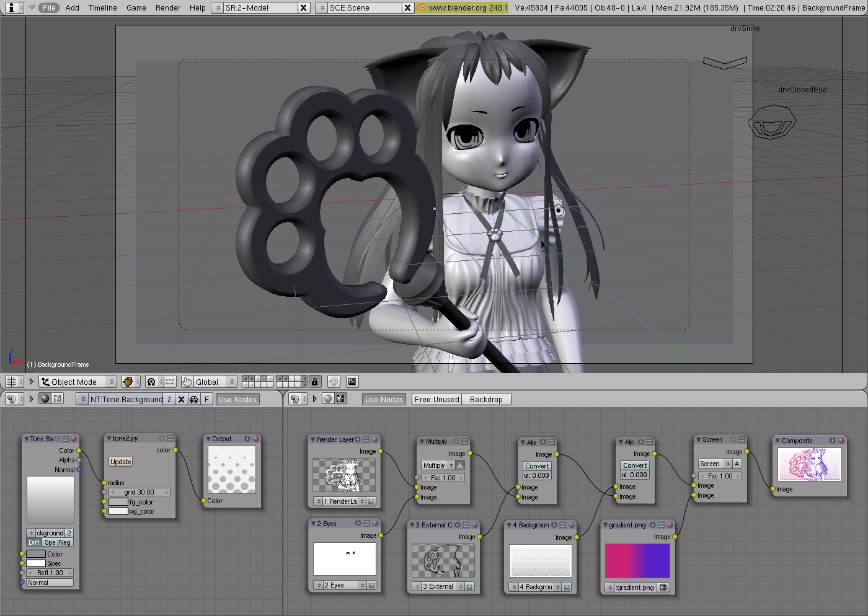Open the Object Mode dropdown

point(77,382)
